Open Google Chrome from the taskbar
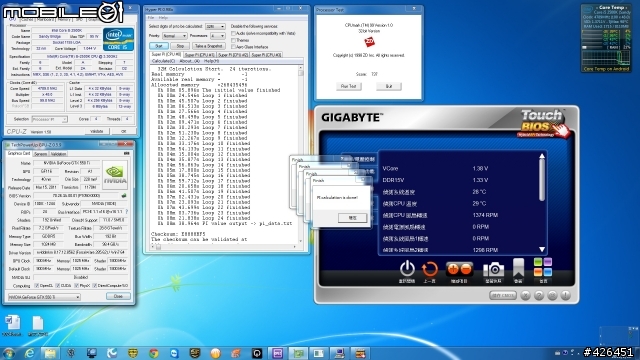This screenshot has width=640, height=360. point(154,353)
